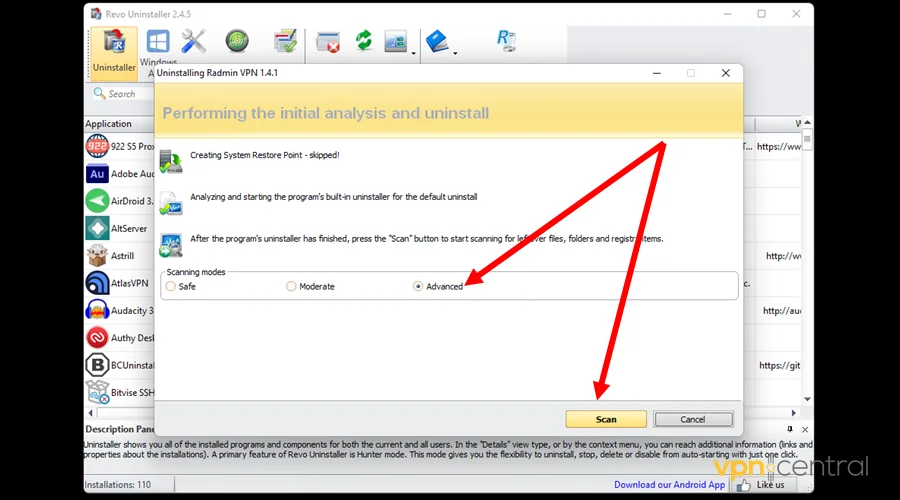Open the blue Help book icon

pyautogui.click(x=437, y=41)
